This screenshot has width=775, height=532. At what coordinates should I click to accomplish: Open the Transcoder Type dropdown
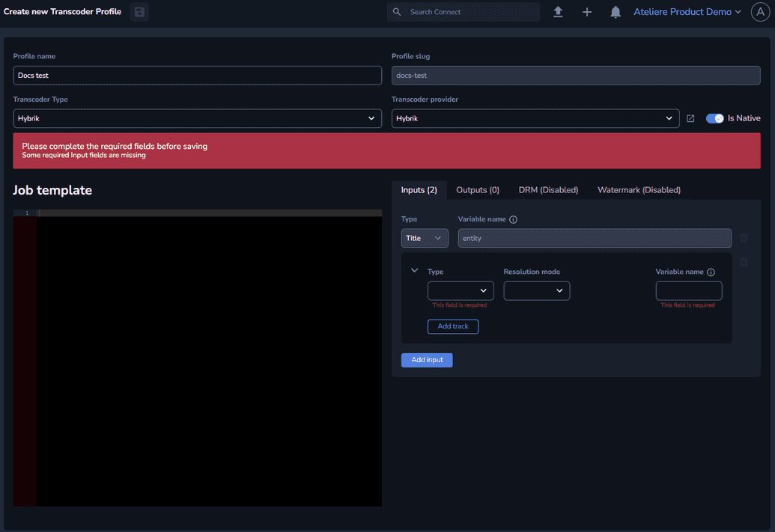[197, 118]
